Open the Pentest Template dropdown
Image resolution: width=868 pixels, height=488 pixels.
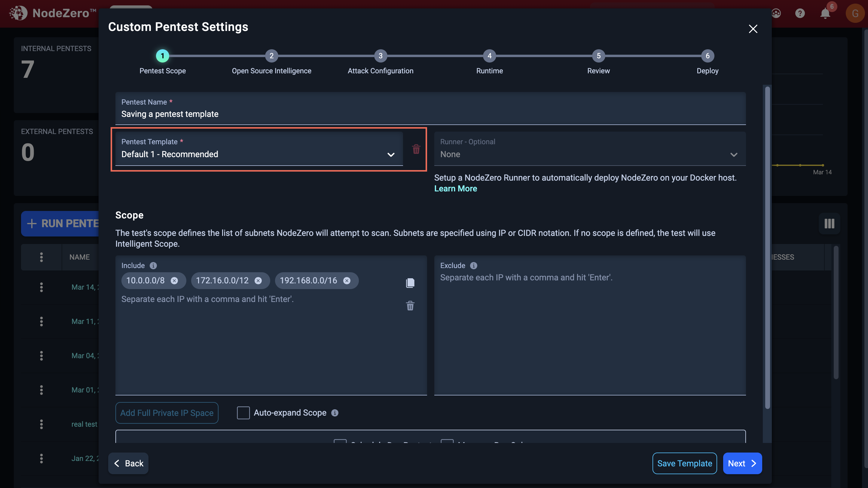259,148
